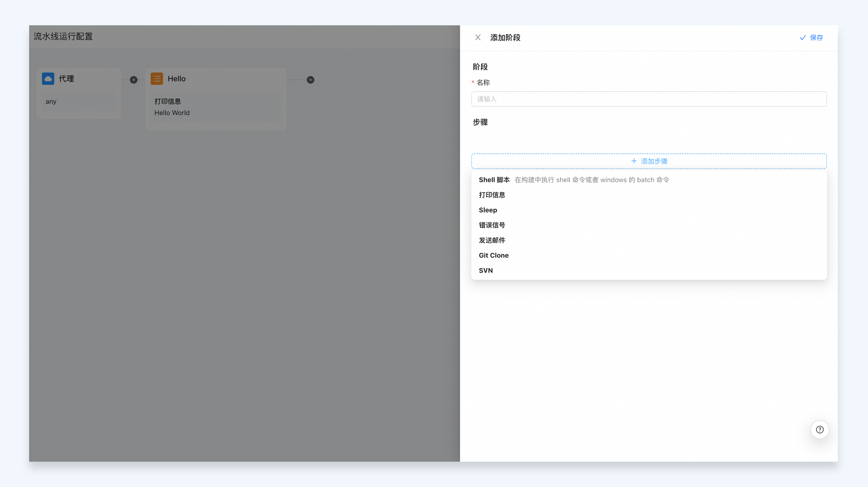This screenshot has width=868, height=487.
Task: Click the plus icon in 添加步骤
Action: coord(634,161)
